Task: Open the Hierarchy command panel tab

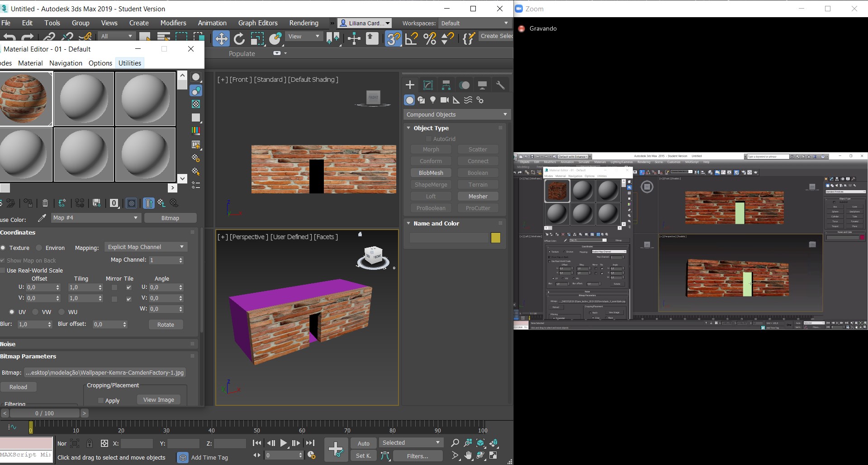Action: [446, 85]
